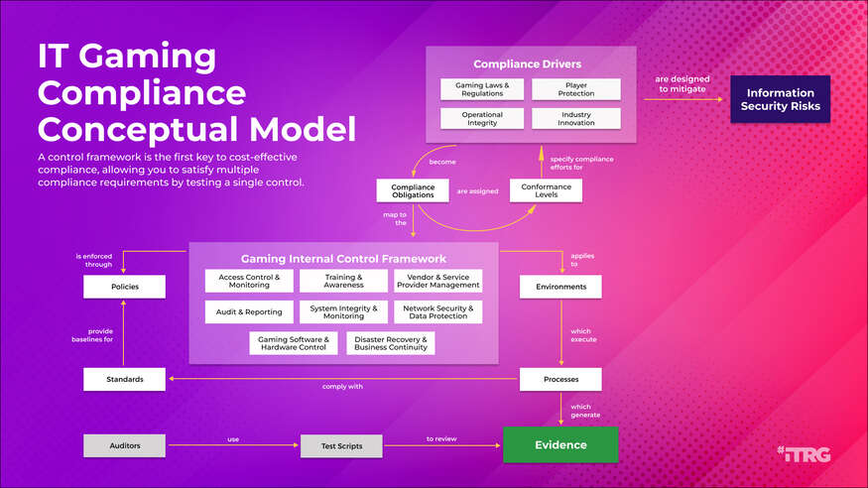The width and height of the screenshot is (868, 488).
Task: Click the Processes box
Action: tap(560, 379)
